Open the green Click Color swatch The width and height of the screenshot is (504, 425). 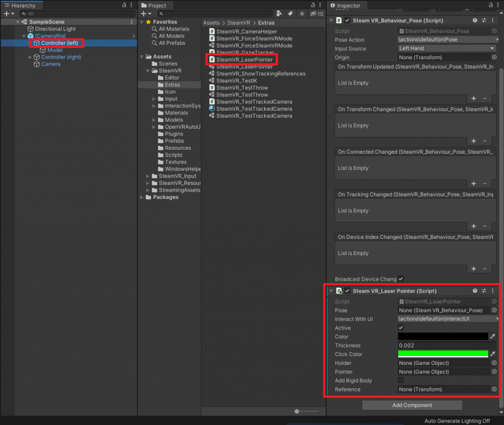point(443,354)
